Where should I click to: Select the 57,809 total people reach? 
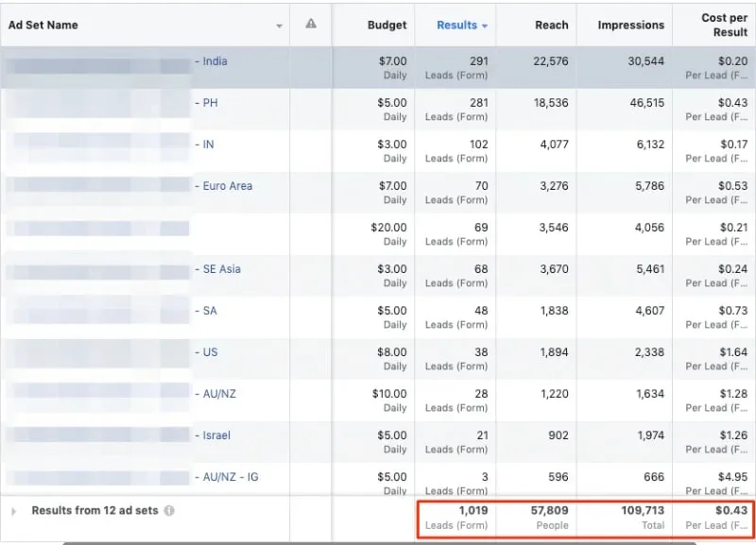coord(550,510)
